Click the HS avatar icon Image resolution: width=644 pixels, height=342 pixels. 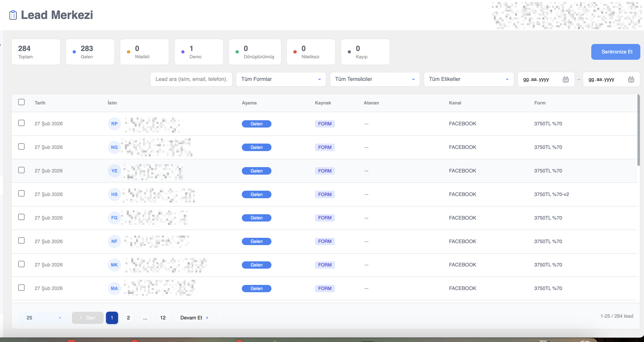tap(114, 194)
